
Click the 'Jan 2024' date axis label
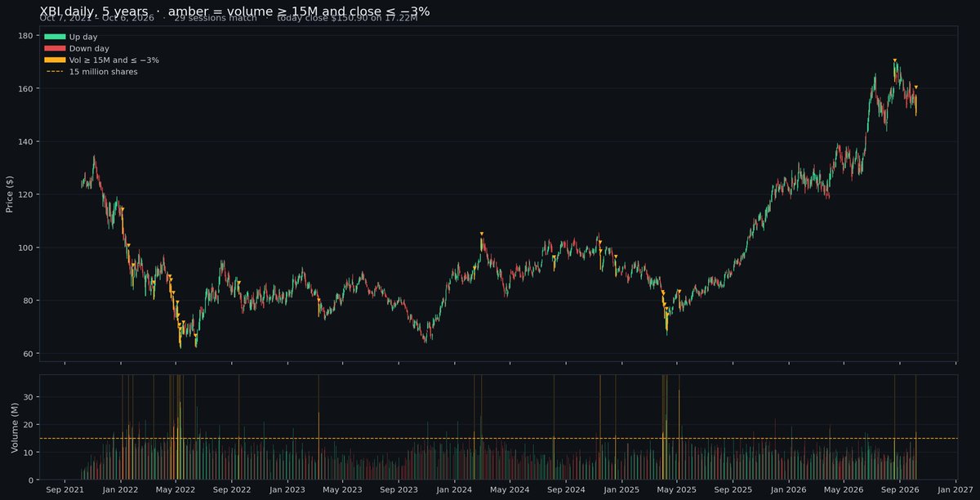[x=453, y=491]
